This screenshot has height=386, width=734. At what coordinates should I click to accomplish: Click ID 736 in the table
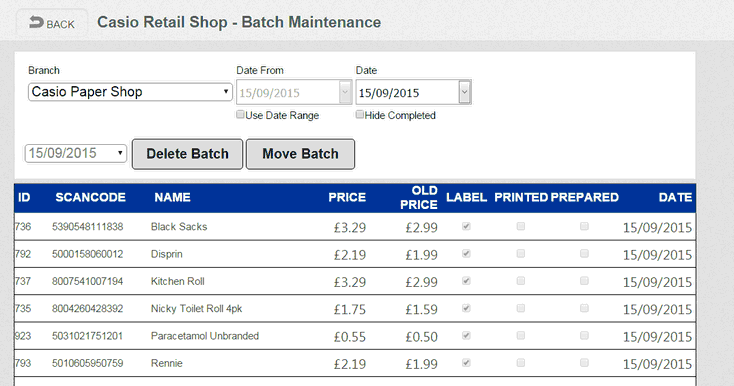23,227
